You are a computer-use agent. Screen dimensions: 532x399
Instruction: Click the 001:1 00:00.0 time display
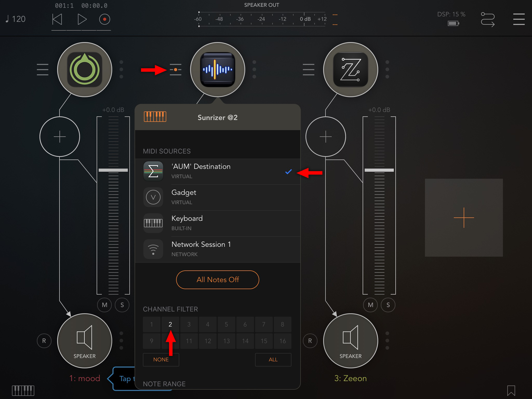pyautogui.click(x=81, y=6)
